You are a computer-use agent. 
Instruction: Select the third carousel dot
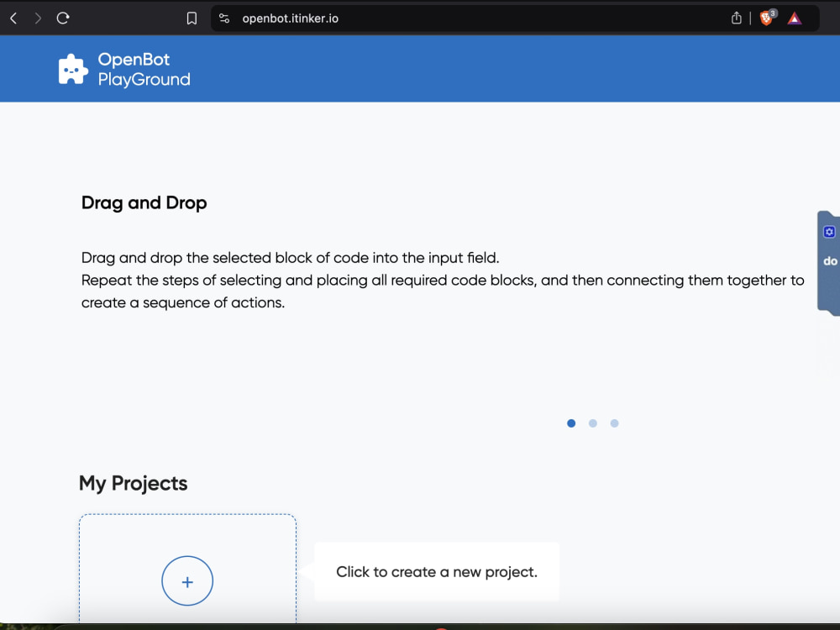coord(615,423)
